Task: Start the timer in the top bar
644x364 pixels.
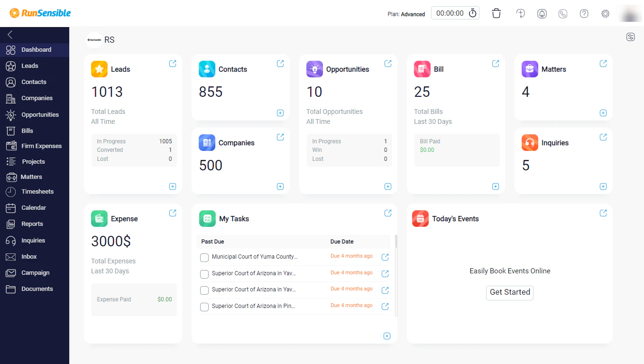Action: coord(472,13)
